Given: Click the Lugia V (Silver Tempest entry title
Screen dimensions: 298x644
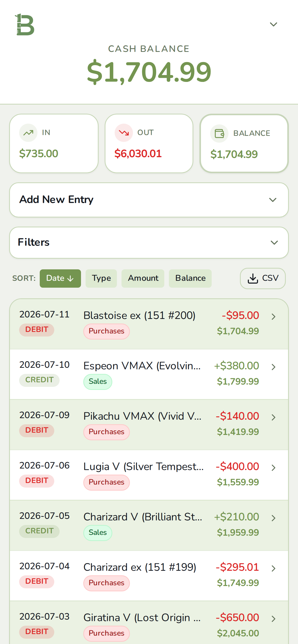Looking at the screenshot, I should pos(144,466).
